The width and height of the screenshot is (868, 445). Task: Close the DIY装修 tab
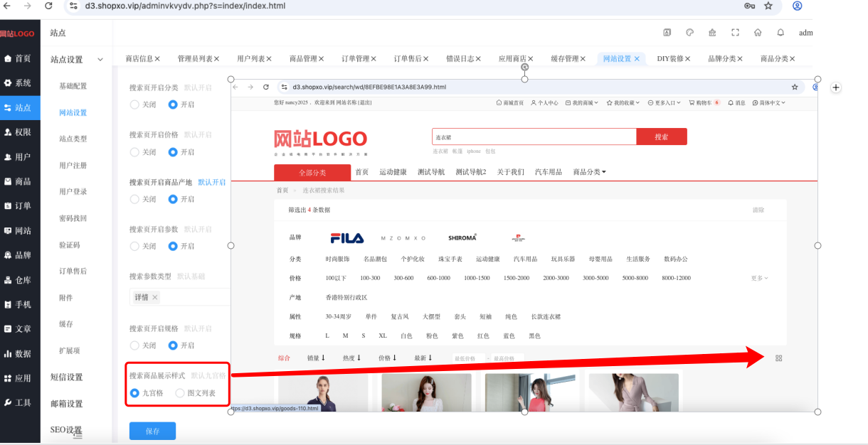[688, 59]
